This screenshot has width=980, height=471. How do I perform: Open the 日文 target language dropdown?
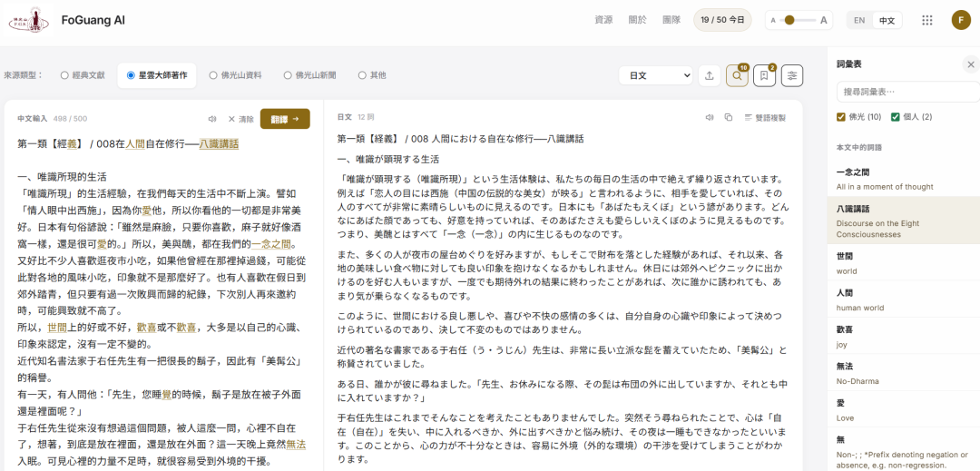[656, 75]
